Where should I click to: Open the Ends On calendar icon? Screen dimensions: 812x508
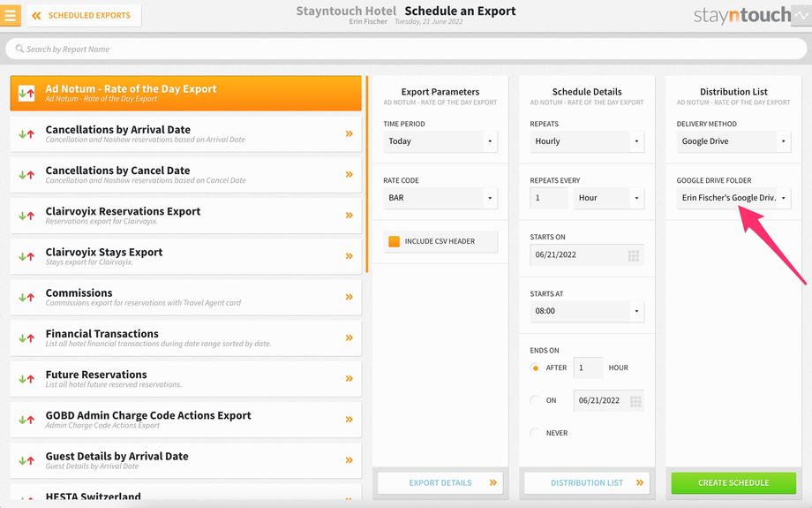(635, 401)
